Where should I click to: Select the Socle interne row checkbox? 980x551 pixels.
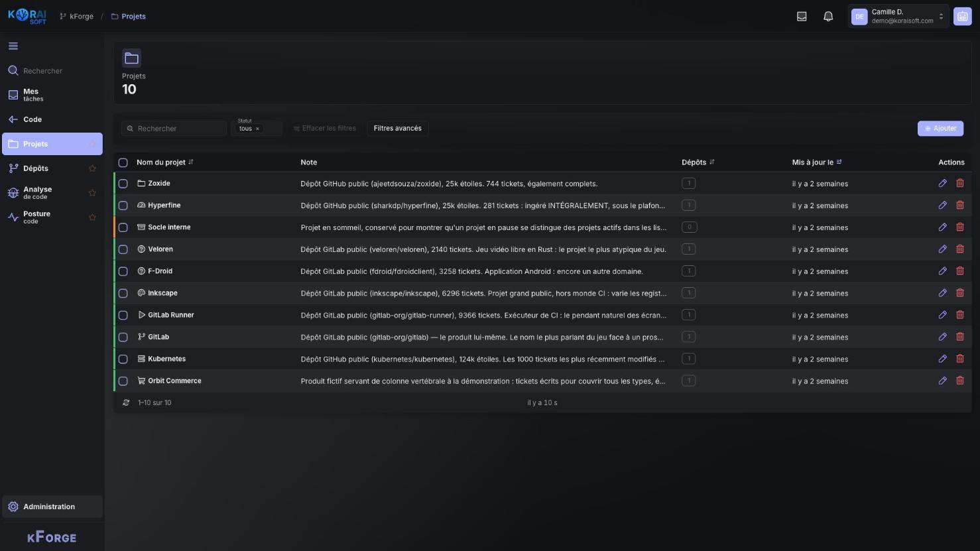[x=123, y=227]
